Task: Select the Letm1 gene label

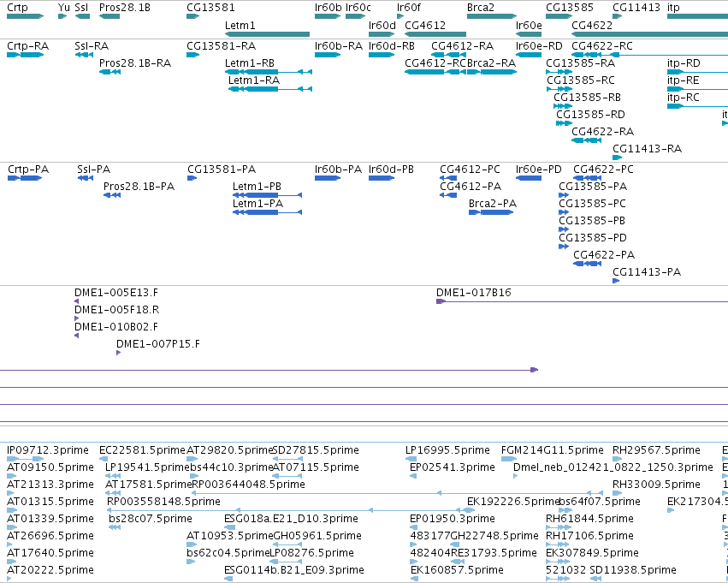Action: [x=240, y=25]
